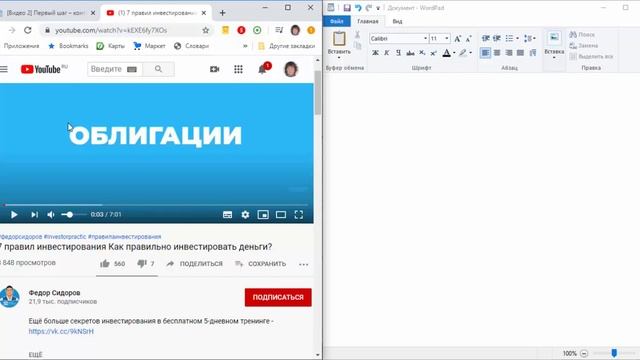Open Карты bookmark
Viewport: 640px width, 360px height.
[x=111, y=46]
